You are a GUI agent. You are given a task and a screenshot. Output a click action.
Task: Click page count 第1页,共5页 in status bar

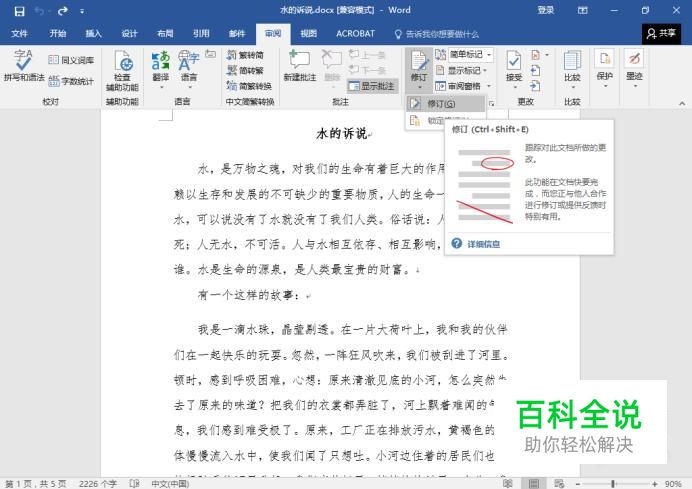coord(36,484)
